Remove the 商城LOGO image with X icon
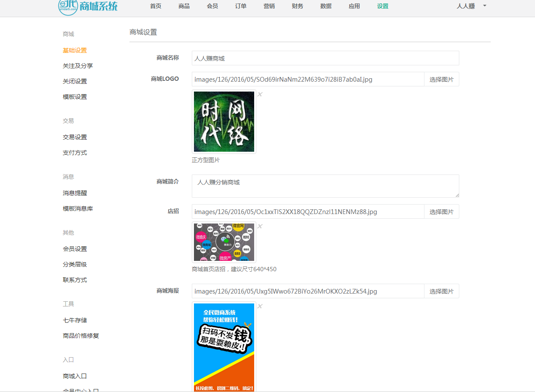This screenshot has height=392, width=535. pos(260,95)
